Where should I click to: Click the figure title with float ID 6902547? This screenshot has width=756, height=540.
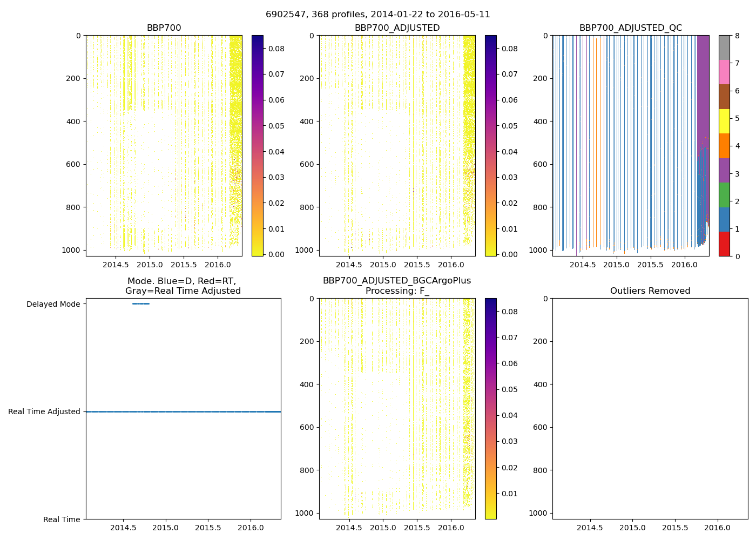pyautogui.click(x=378, y=15)
